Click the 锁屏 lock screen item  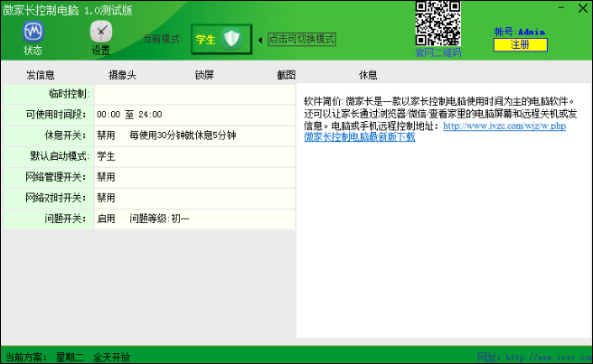click(204, 75)
